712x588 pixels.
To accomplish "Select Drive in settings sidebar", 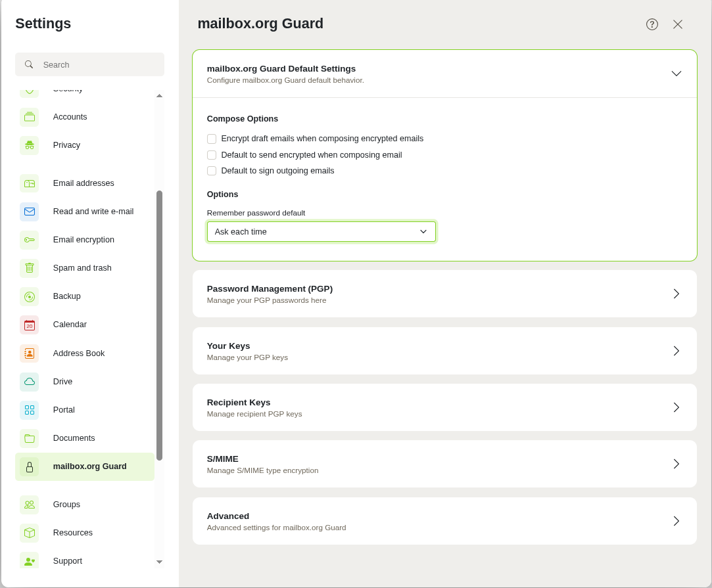I will [85, 382].
